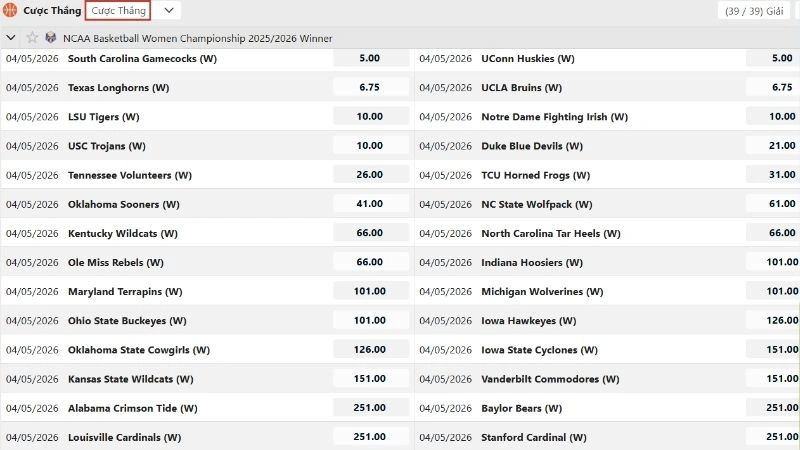Click the Baylor Bears (W) name

point(521,408)
